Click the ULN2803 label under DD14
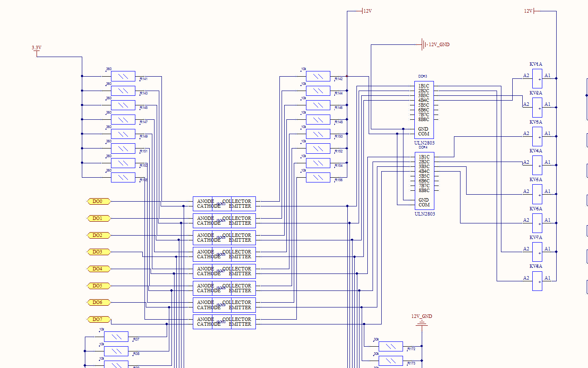This screenshot has width=588, height=368. (424, 214)
